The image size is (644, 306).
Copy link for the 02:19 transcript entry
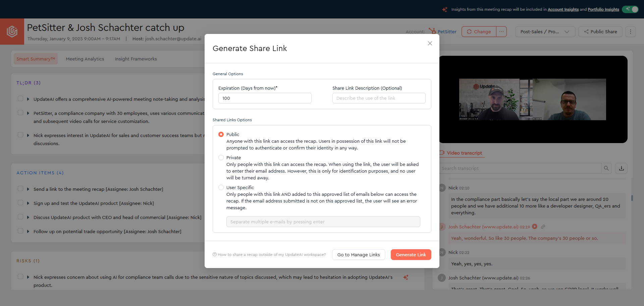pyautogui.click(x=543, y=227)
